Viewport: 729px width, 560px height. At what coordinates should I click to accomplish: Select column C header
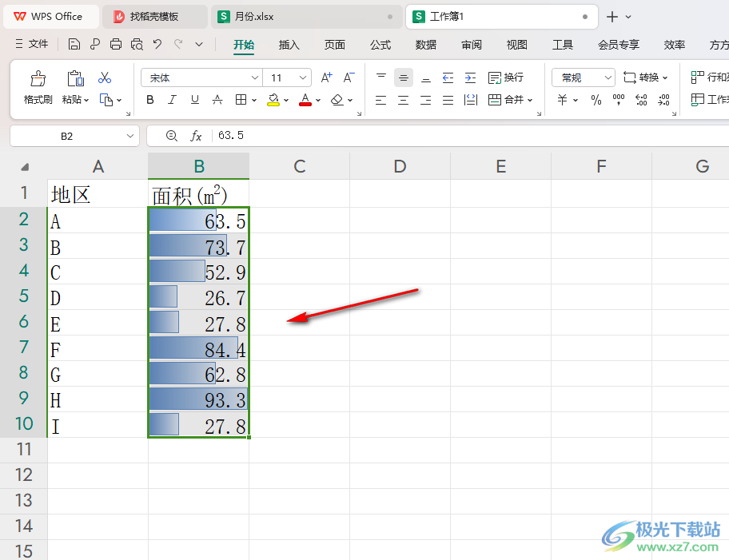[x=300, y=166]
